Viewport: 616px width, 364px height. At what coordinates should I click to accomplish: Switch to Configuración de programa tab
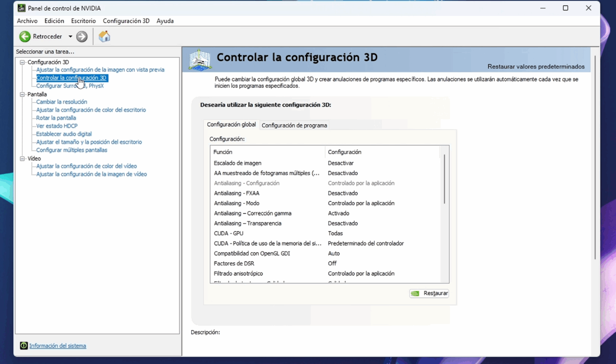click(294, 125)
